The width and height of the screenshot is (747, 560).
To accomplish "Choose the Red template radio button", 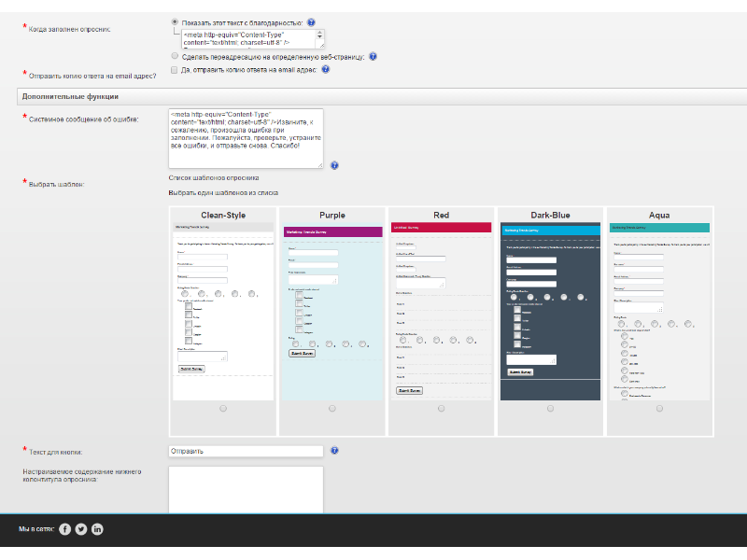I will [x=441, y=409].
